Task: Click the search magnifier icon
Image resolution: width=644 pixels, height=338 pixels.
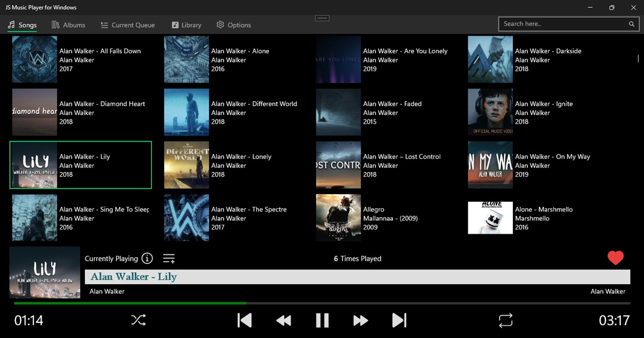Action: click(631, 23)
